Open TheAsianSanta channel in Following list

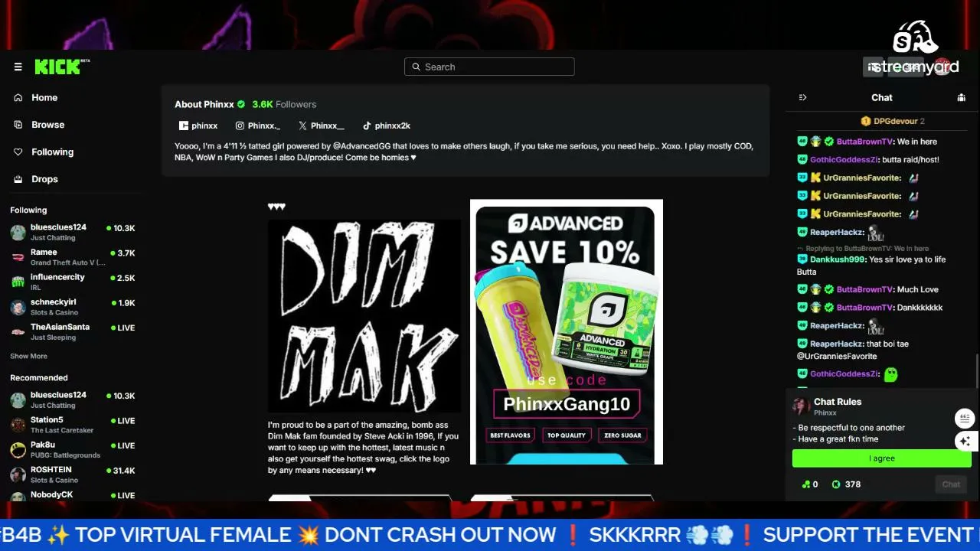point(73,331)
